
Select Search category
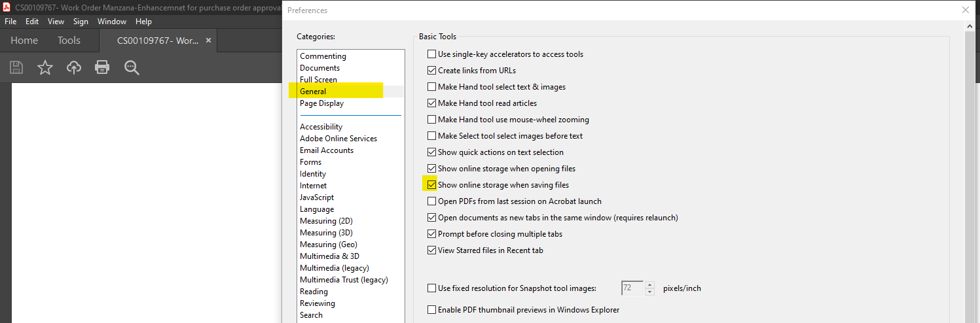coord(311,315)
